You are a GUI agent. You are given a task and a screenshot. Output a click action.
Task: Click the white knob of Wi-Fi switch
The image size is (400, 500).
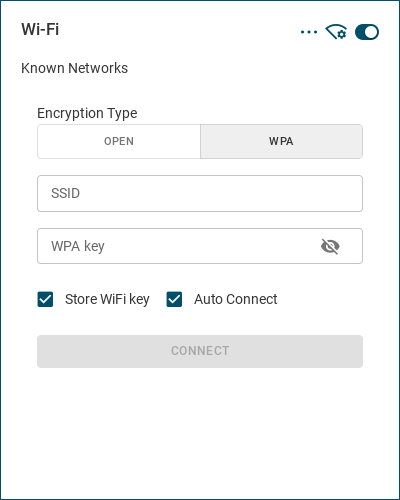click(x=371, y=32)
